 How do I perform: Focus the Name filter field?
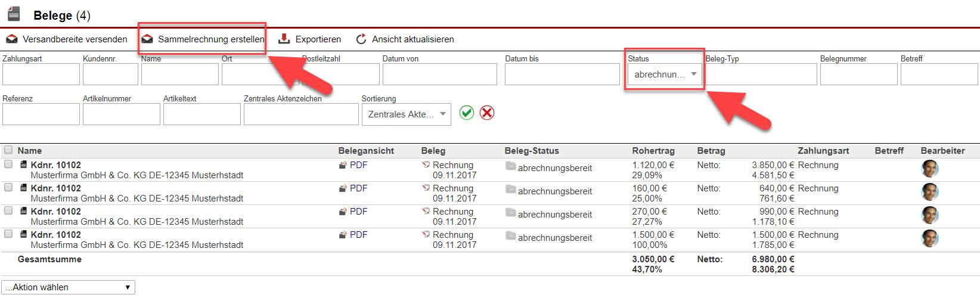point(180,75)
